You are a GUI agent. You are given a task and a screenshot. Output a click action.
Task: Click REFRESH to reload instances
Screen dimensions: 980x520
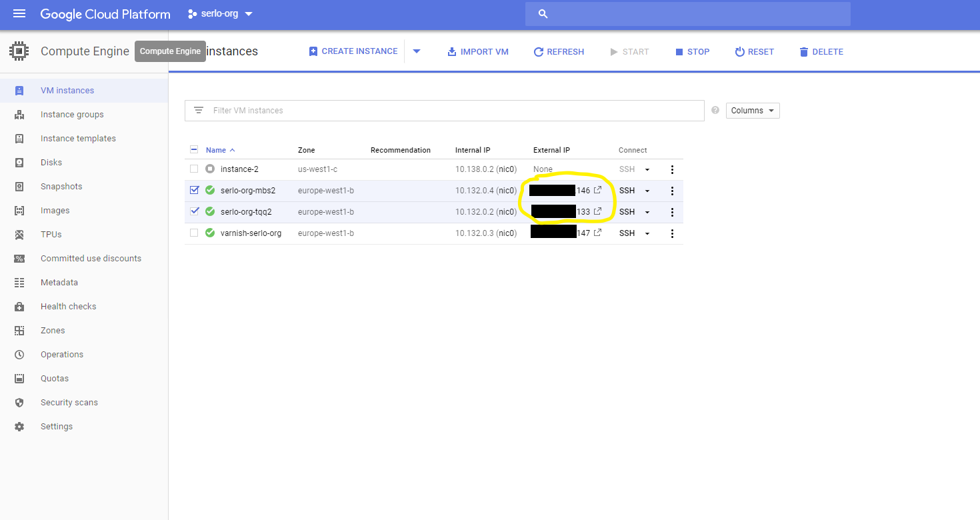pyautogui.click(x=559, y=51)
